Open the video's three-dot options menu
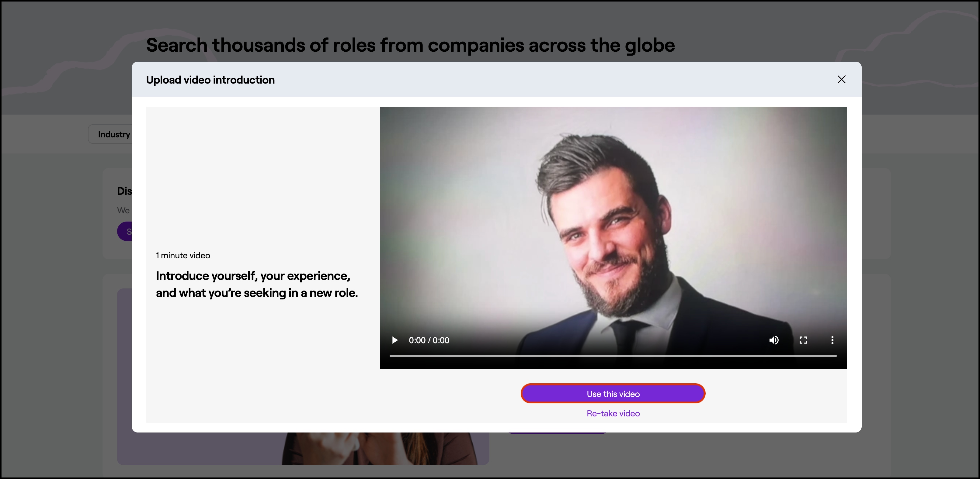 pos(832,340)
